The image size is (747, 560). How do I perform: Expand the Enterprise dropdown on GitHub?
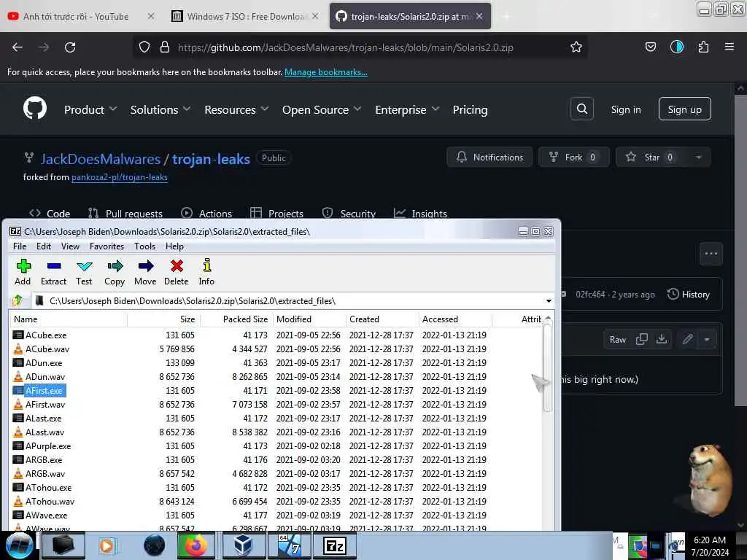click(x=407, y=109)
